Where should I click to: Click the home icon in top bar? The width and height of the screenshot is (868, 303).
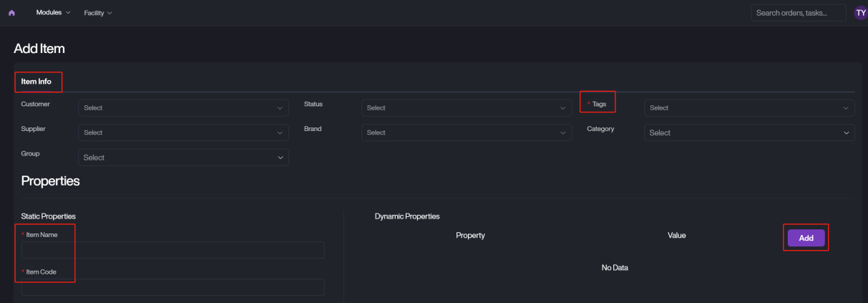11,13
